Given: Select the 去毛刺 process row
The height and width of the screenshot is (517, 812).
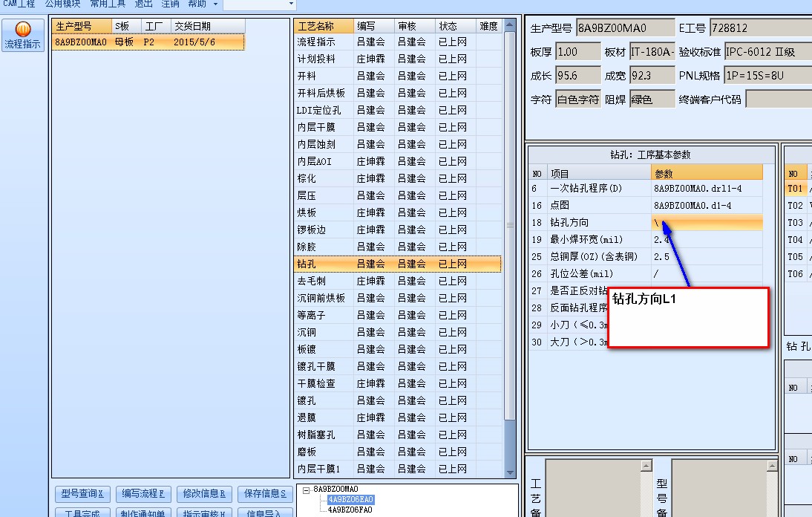Looking at the screenshot, I should tap(398, 282).
